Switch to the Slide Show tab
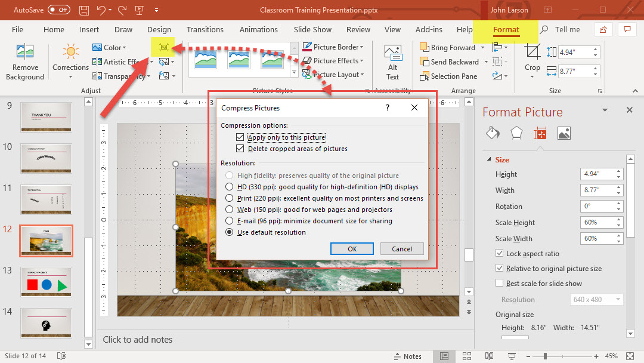Image resolution: width=644 pixels, height=363 pixels. click(x=312, y=30)
